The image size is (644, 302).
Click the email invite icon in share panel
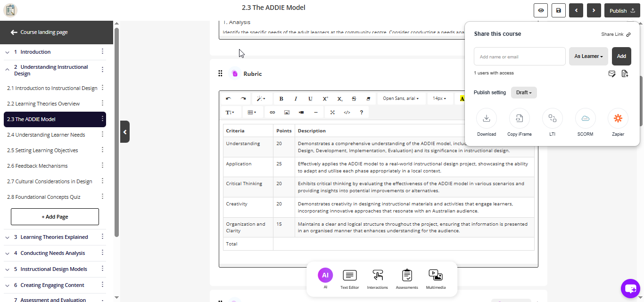tap(612, 74)
